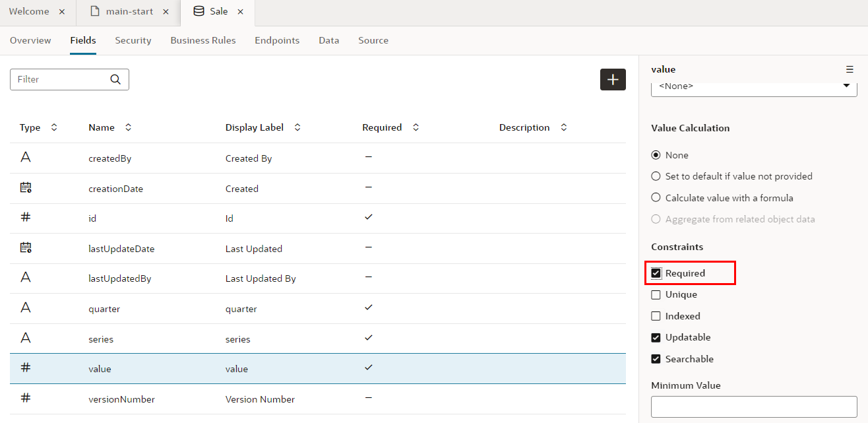Sort by Description column arrows

[x=563, y=127]
